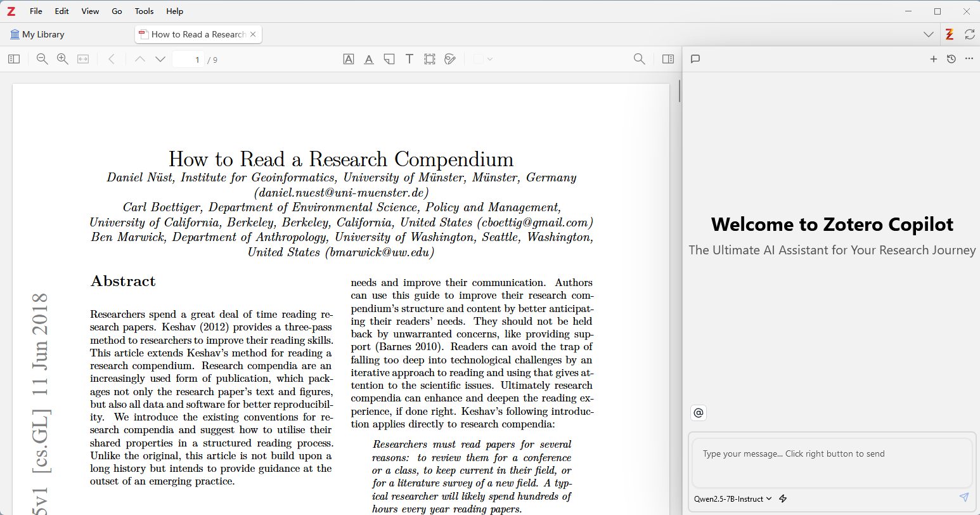Select the add text annotation tool
980x515 pixels.
pyautogui.click(x=409, y=59)
